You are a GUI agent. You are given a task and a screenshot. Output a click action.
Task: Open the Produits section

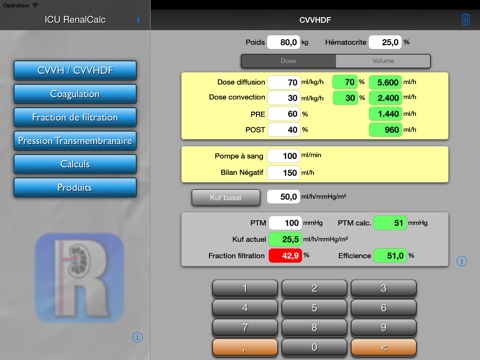tap(75, 187)
